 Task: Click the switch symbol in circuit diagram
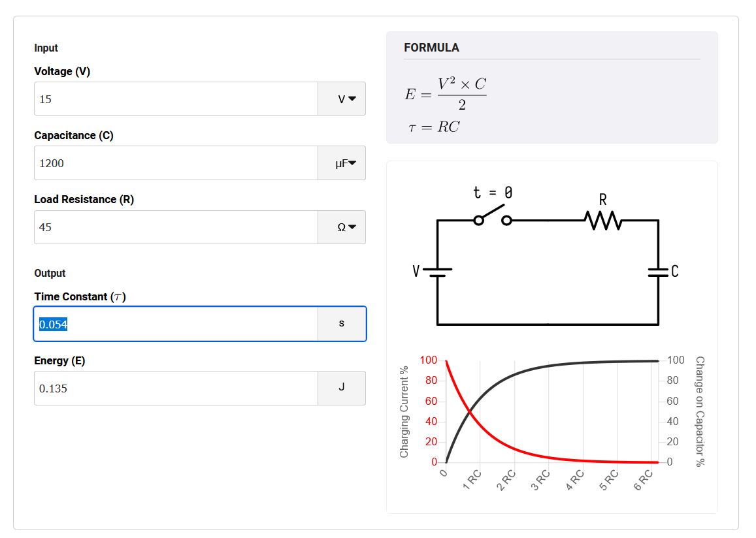[x=492, y=215]
